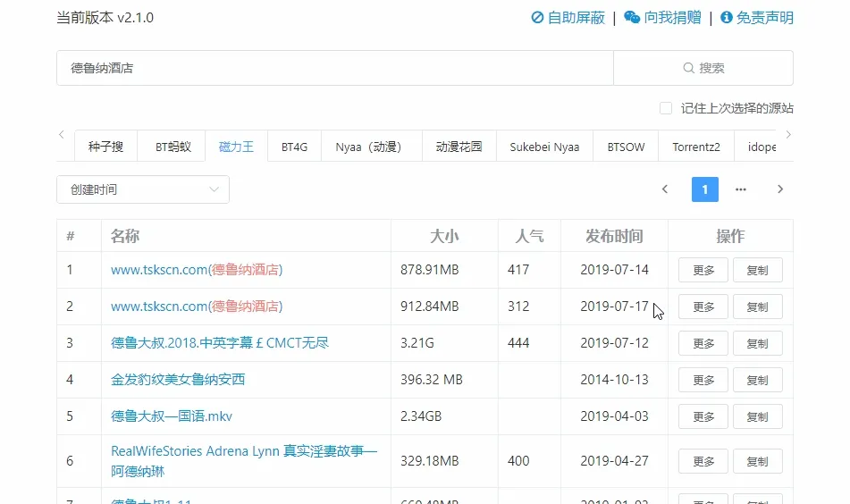The image size is (850, 504).
Task: Click the 2019-04-27 date cell
Action: click(x=614, y=461)
